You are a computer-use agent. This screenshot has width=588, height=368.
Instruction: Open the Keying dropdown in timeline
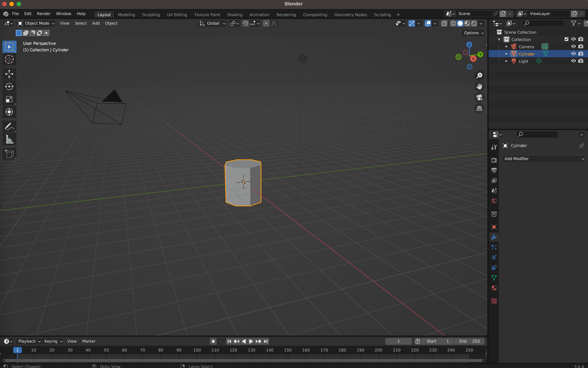[x=53, y=341]
